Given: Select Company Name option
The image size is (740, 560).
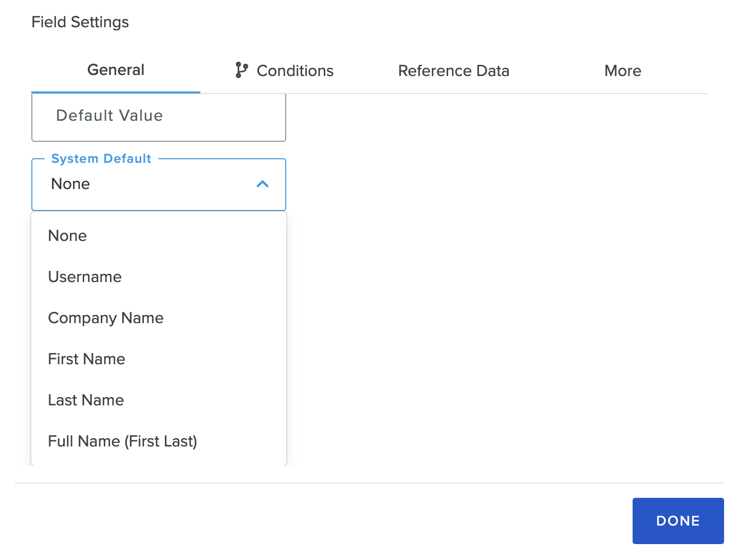Looking at the screenshot, I should tap(105, 318).
